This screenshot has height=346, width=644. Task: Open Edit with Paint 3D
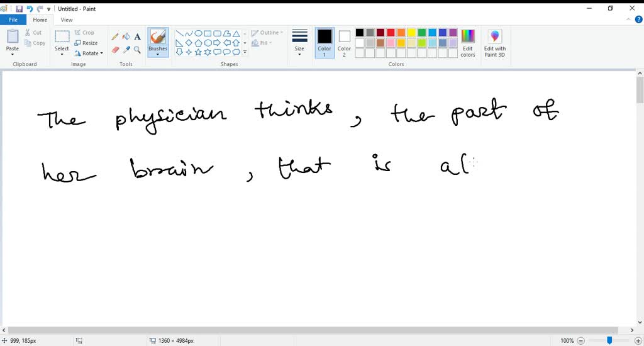(x=495, y=43)
